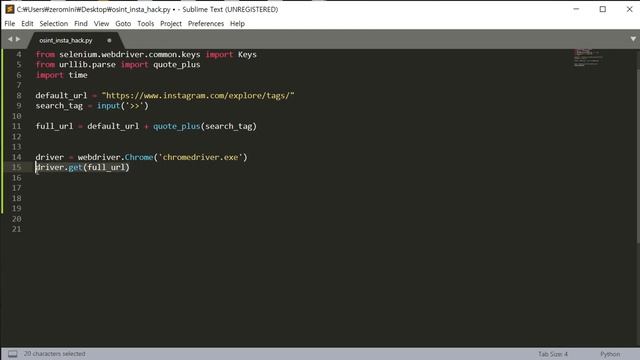Screen dimensions: 640x360
Task: Click the unsaved dot on osint_insta_hack.py tab
Action: point(109,40)
